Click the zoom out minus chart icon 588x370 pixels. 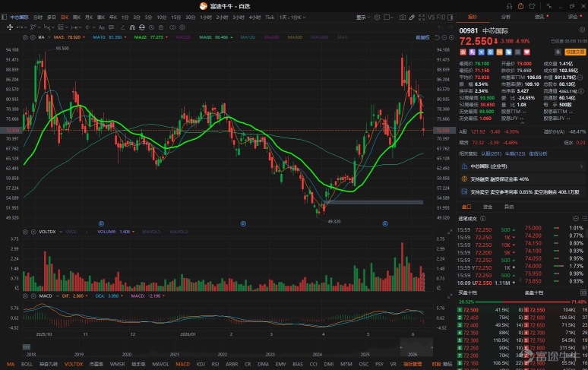(x=444, y=37)
